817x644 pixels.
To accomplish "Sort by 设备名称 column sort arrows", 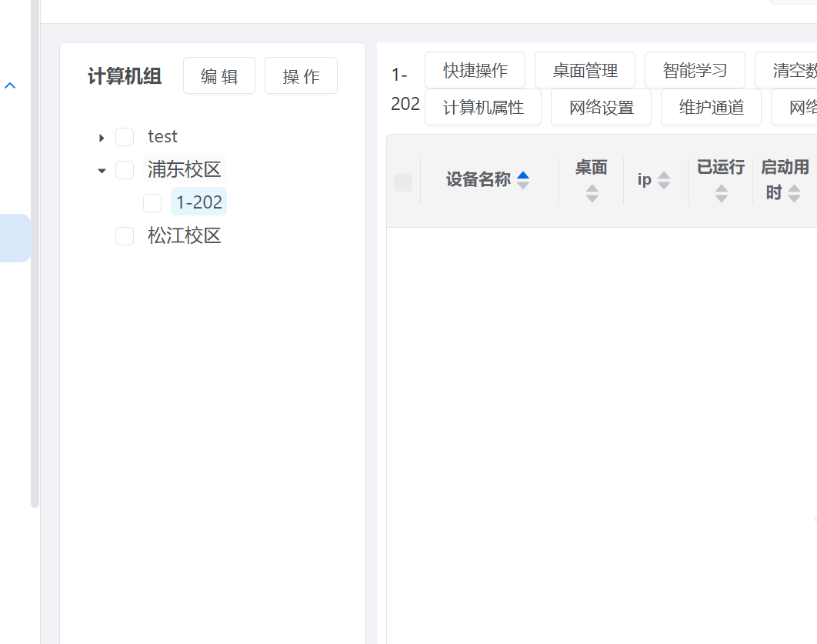I will (x=523, y=180).
